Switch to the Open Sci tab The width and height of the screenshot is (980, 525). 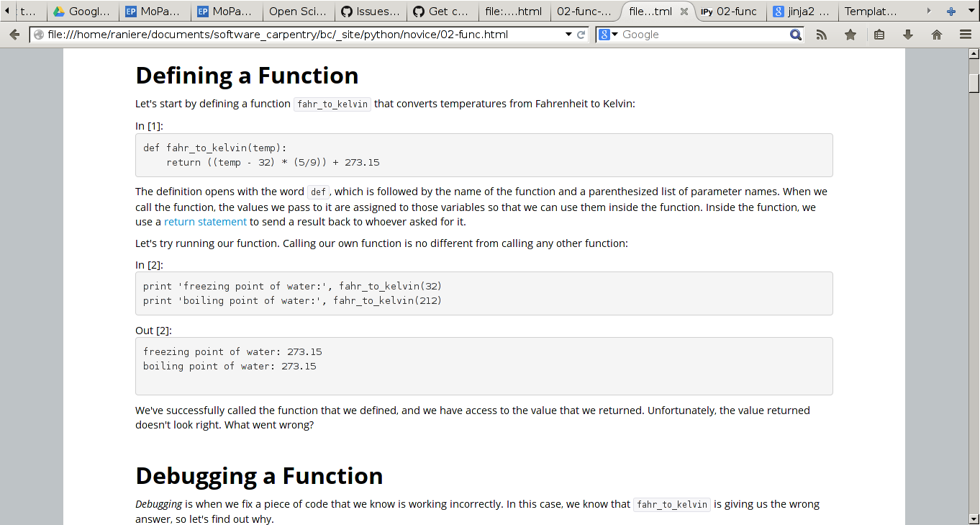coord(299,12)
